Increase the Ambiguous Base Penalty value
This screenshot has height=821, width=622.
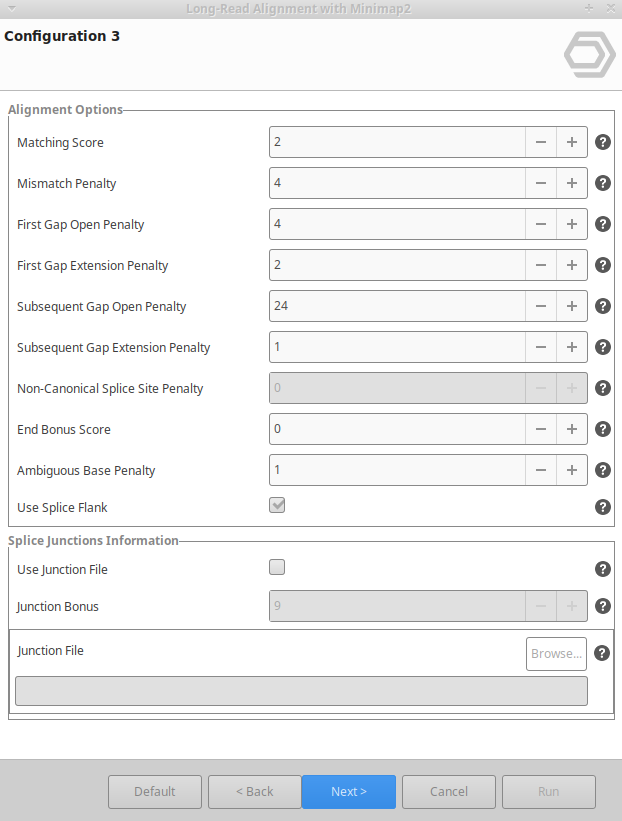click(572, 470)
